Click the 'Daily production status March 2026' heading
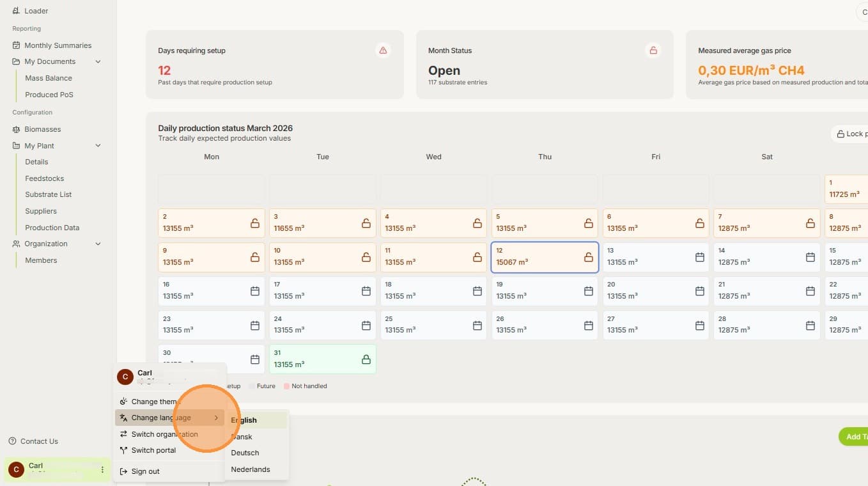 (225, 129)
